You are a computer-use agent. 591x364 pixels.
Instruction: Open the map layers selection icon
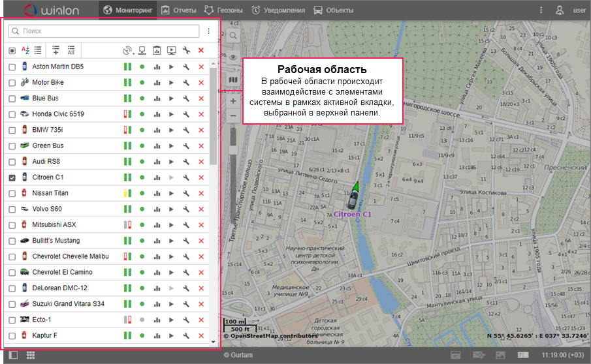[233, 80]
